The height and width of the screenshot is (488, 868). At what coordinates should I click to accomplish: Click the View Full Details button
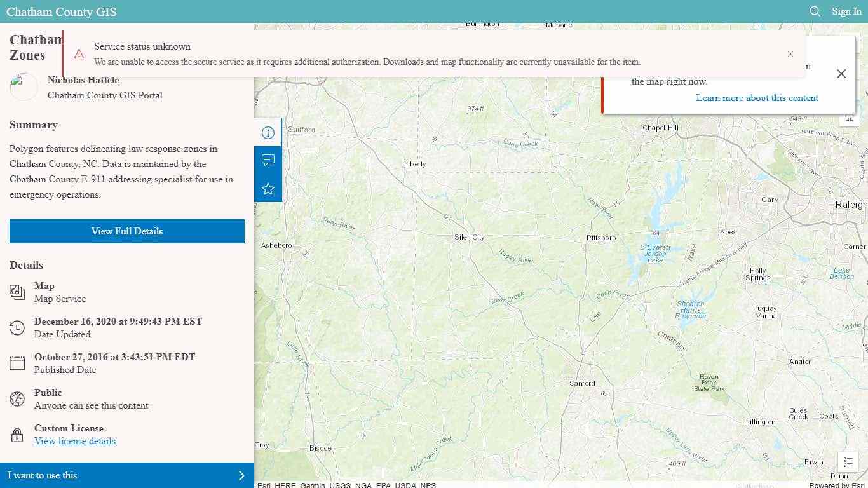pos(126,231)
